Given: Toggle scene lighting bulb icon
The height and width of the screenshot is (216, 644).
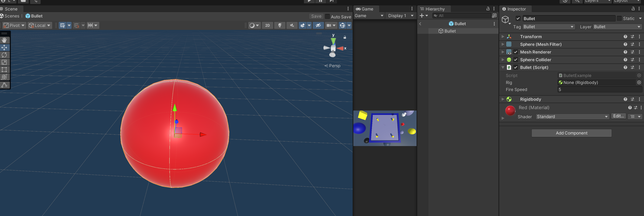Looking at the screenshot, I should coord(279,26).
